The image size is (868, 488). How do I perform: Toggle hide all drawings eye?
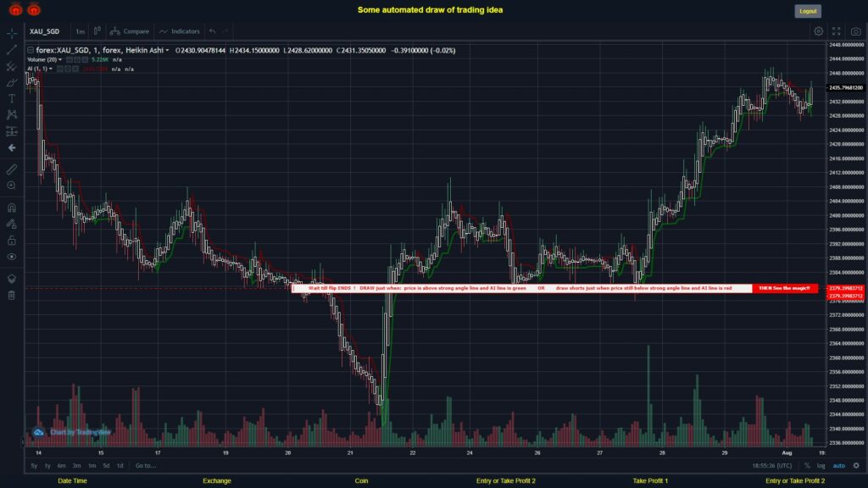click(12, 257)
